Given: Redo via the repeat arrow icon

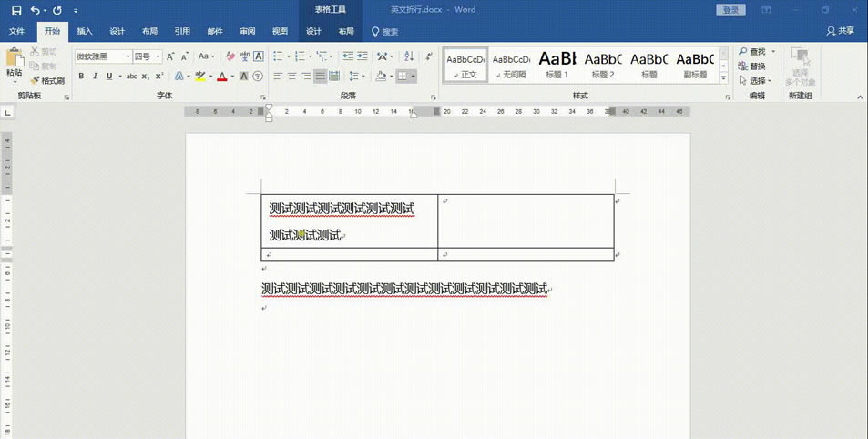Looking at the screenshot, I should [57, 10].
